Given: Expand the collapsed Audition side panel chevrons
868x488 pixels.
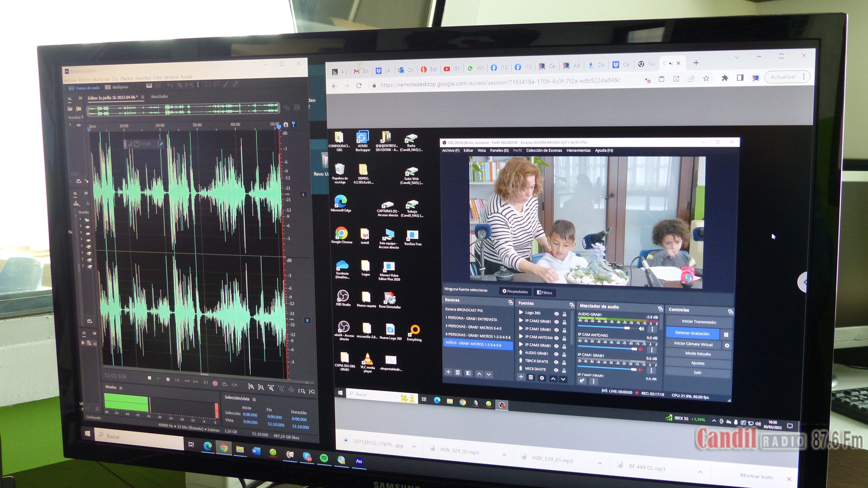Looking at the screenshot, I should tap(80, 98).
